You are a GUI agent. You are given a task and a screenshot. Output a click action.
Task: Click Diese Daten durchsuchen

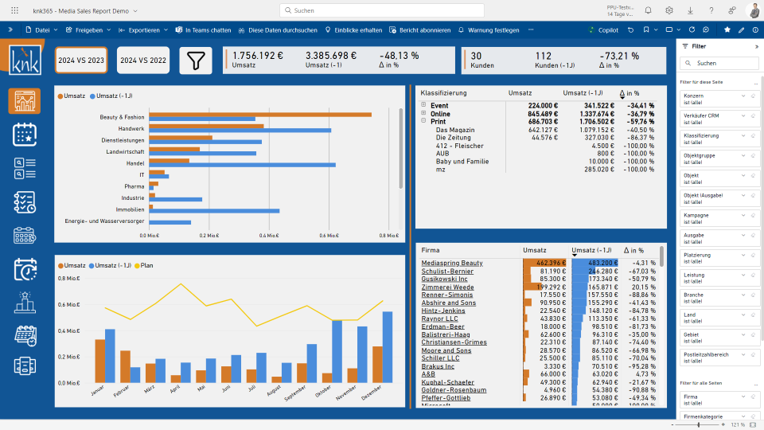click(278, 30)
